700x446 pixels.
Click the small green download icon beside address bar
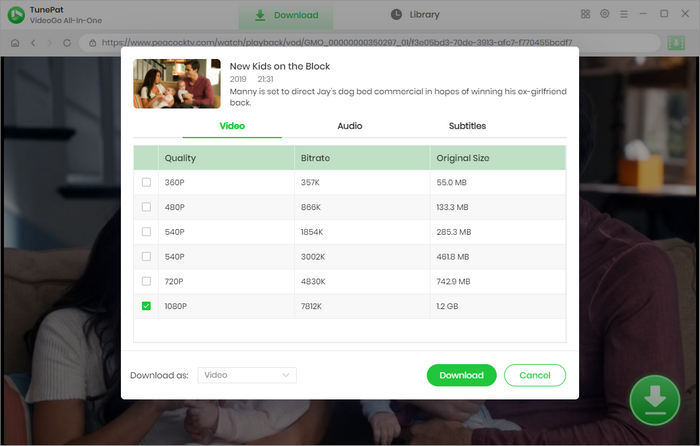tap(676, 43)
